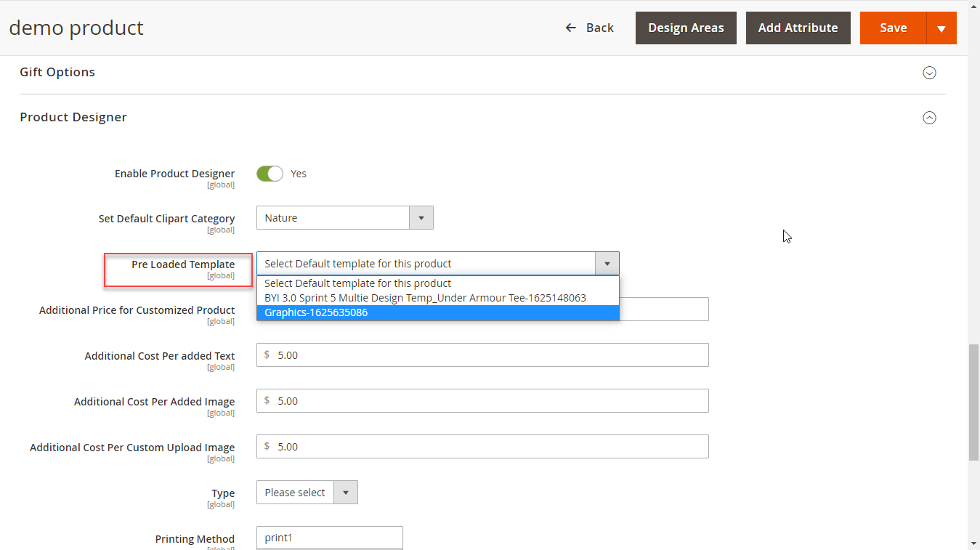
Task: Click the Add Attribute button
Action: (x=798, y=28)
